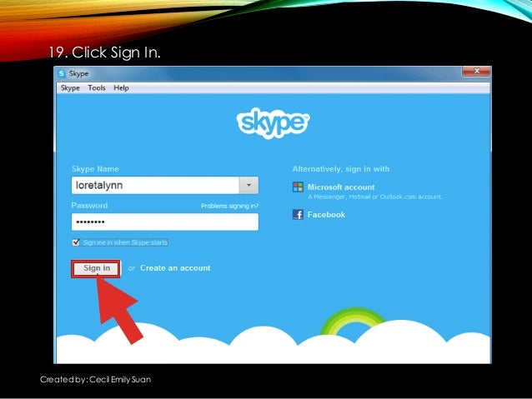Click the Skype title bar icon

[62, 73]
